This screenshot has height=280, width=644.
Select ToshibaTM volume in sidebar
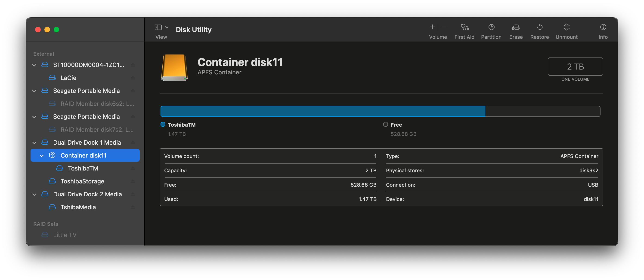[x=83, y=168]
